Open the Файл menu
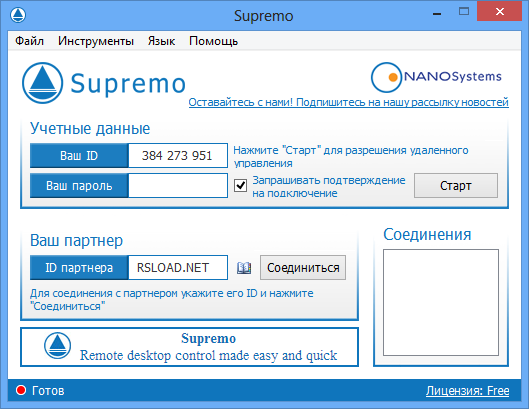This screenshot has height=409, width=529. pos(29,41)
